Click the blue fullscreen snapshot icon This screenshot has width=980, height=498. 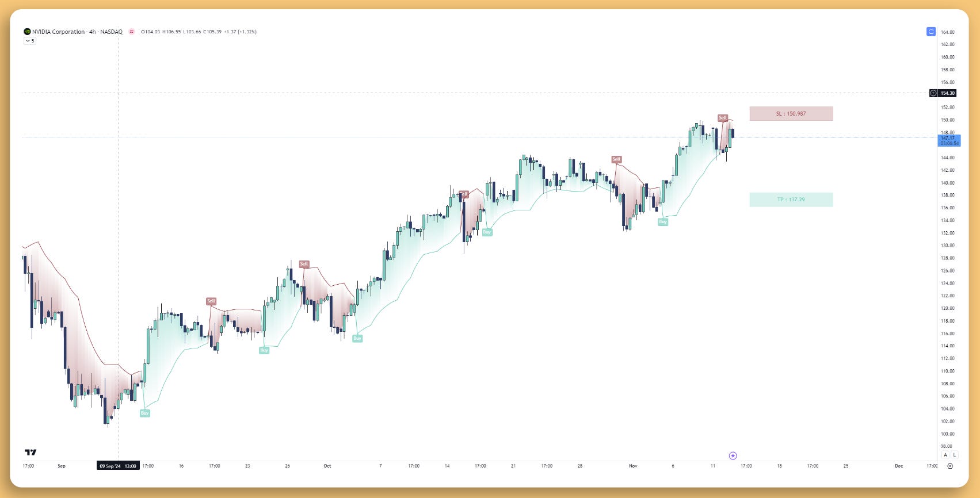(x=931, y=32)
